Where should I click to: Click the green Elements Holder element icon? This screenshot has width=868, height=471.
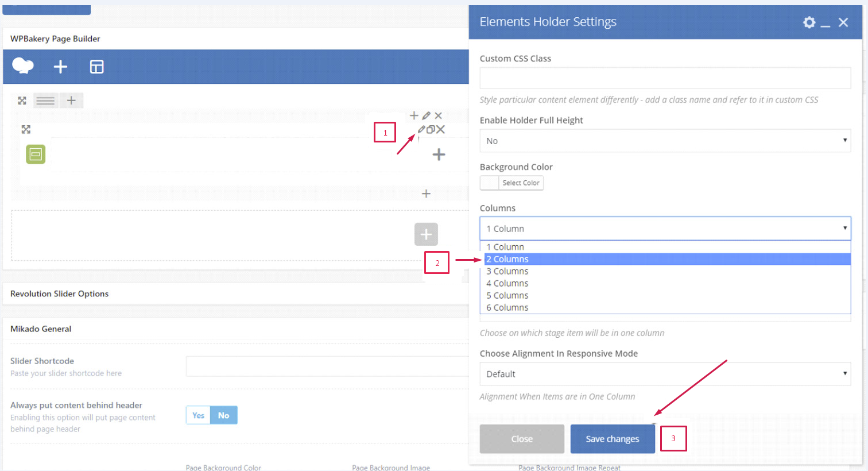coord(36,154)
